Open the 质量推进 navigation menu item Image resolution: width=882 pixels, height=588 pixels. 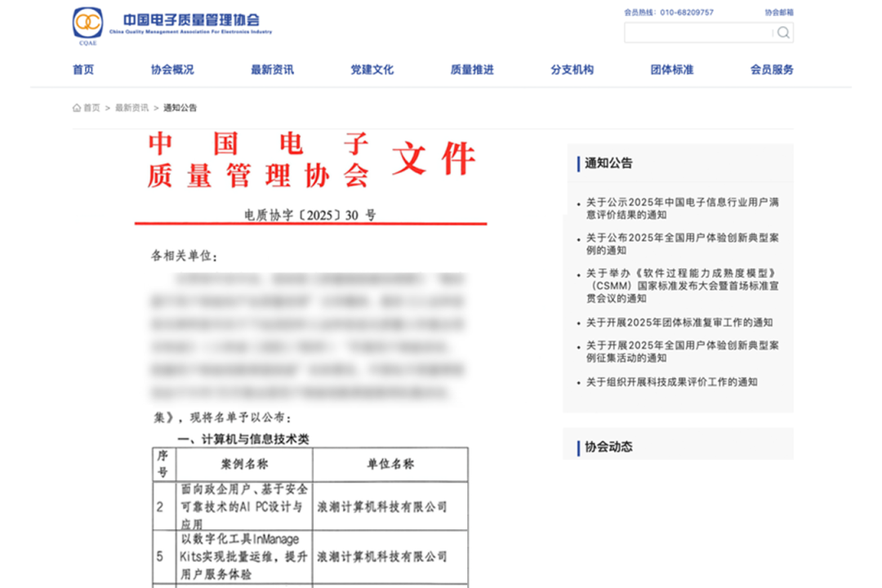pyautogui.click(x=471, y=70)
